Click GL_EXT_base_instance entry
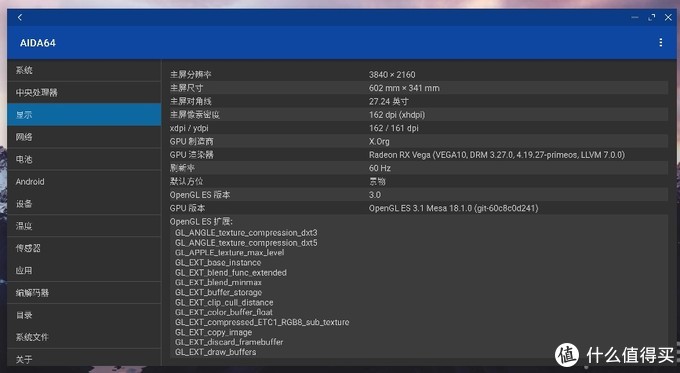Image resolution: width=680 pixels, height=373 pixels. point(218,263)
